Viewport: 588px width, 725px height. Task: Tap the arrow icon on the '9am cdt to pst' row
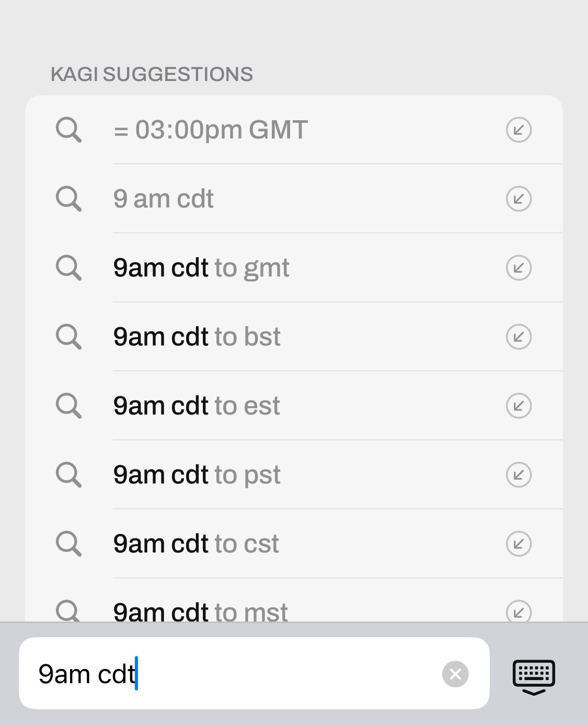(518, 475)
